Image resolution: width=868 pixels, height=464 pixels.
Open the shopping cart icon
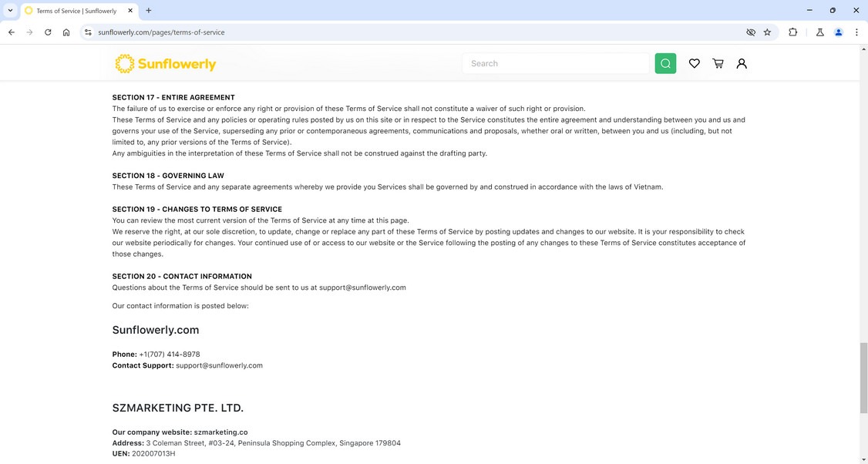(x=718, y=63)
